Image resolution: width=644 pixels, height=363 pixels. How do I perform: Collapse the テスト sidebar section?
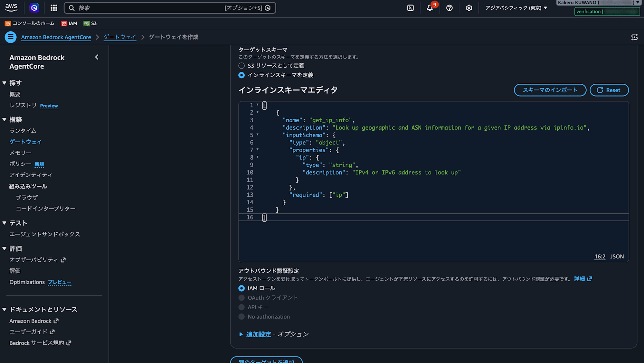(5, 223)
